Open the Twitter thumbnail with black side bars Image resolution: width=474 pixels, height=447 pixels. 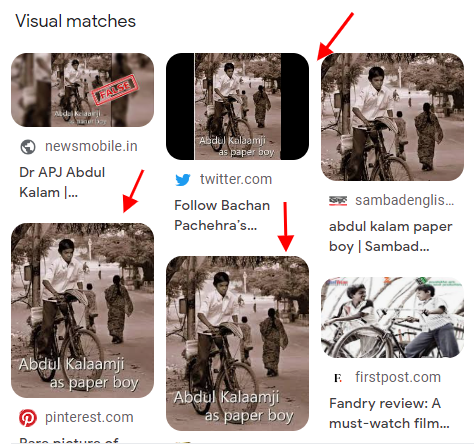click(237, 106)
